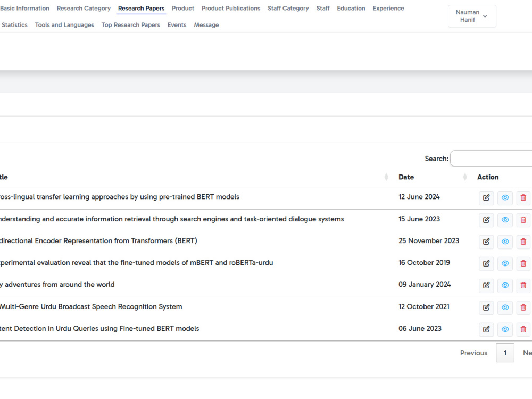This screenshot has height=399, width=532.
Task: Edit the 12 June 2024 paper
Action: point(486,198)
